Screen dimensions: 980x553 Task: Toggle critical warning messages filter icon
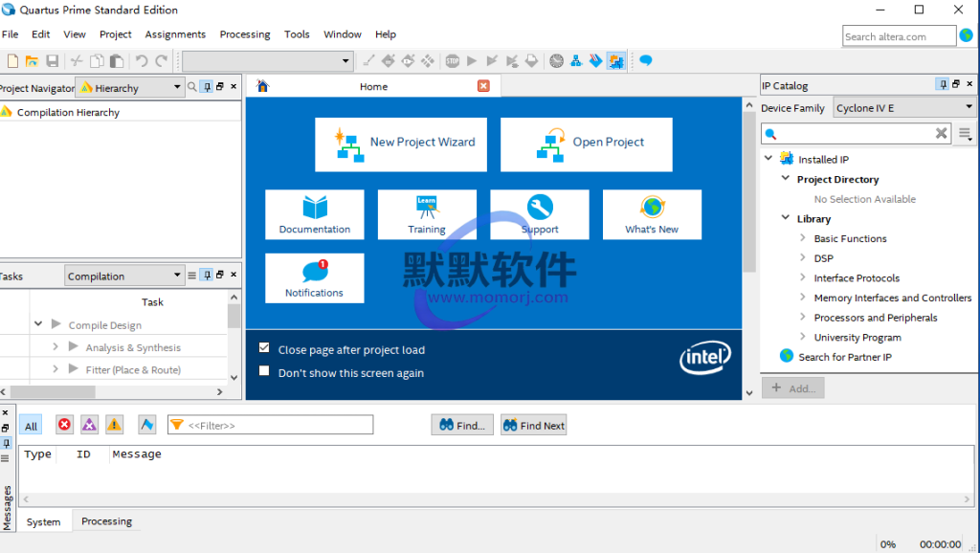(89, 425)
